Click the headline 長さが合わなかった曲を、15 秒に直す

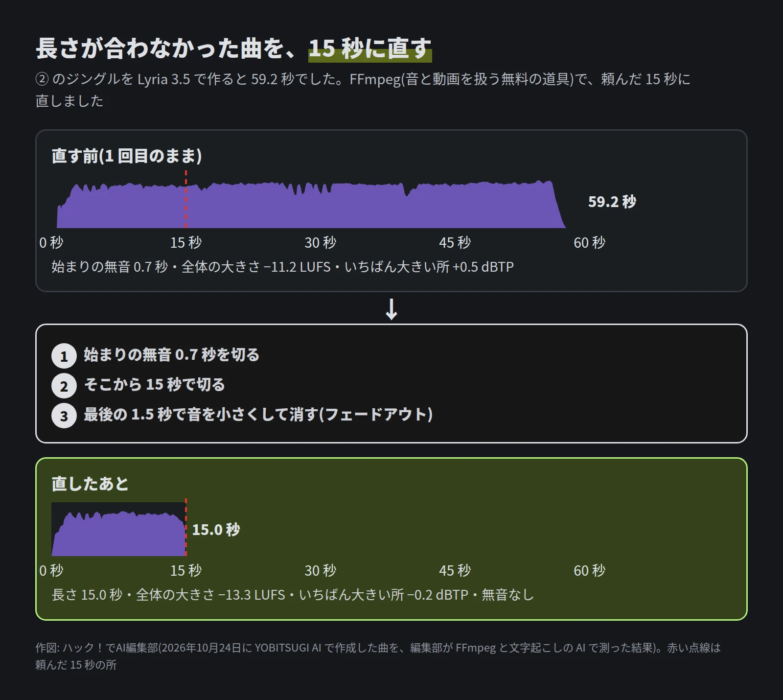tap(234, 48)
